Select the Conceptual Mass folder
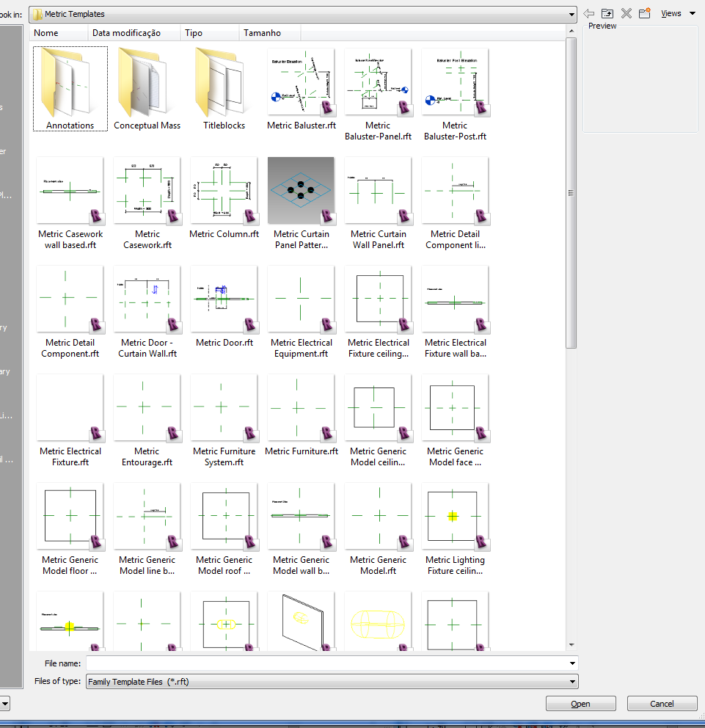705x728 pixels. click(147, 88)
